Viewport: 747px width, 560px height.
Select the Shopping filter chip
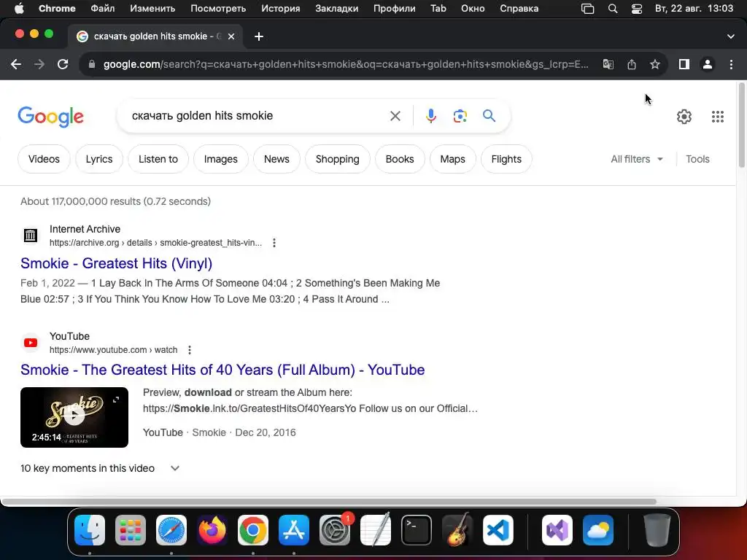click(337, 159)
